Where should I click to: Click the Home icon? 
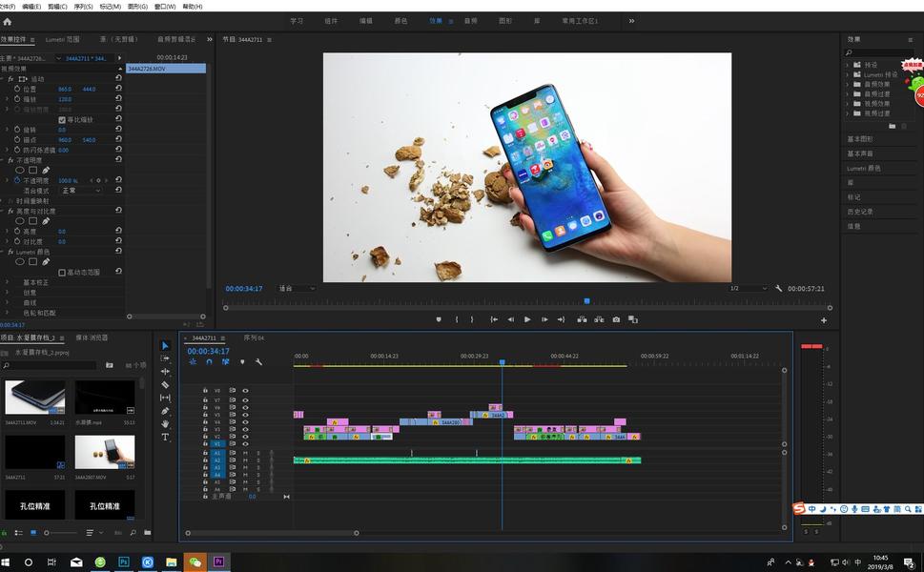pyautogui.click(x=7, y=21)
